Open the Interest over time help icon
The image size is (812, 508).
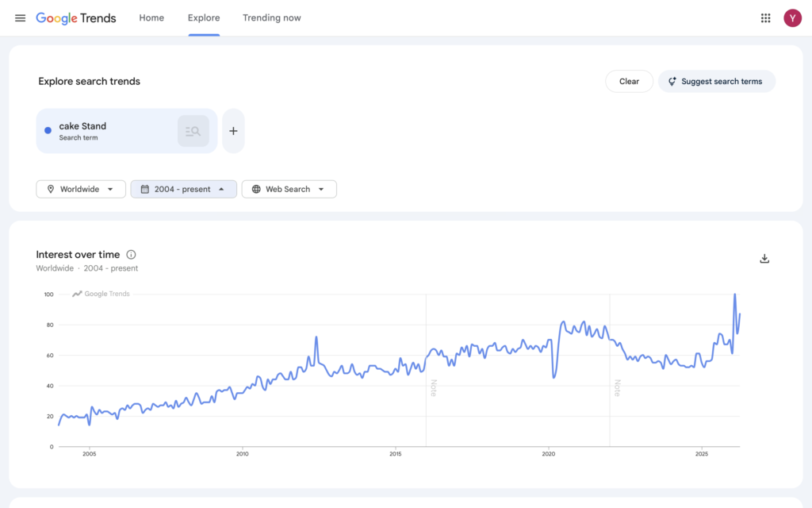click(132, 255)
